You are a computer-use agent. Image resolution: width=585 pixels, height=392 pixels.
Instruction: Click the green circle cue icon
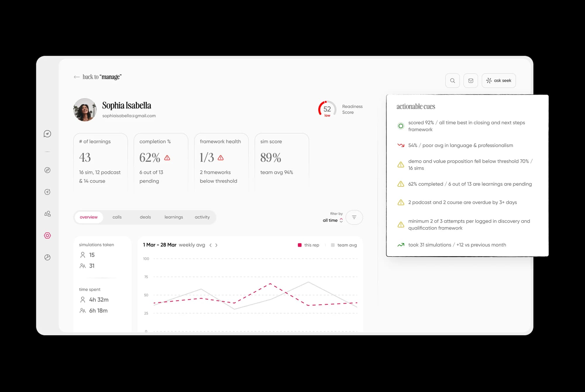(401, 126)
